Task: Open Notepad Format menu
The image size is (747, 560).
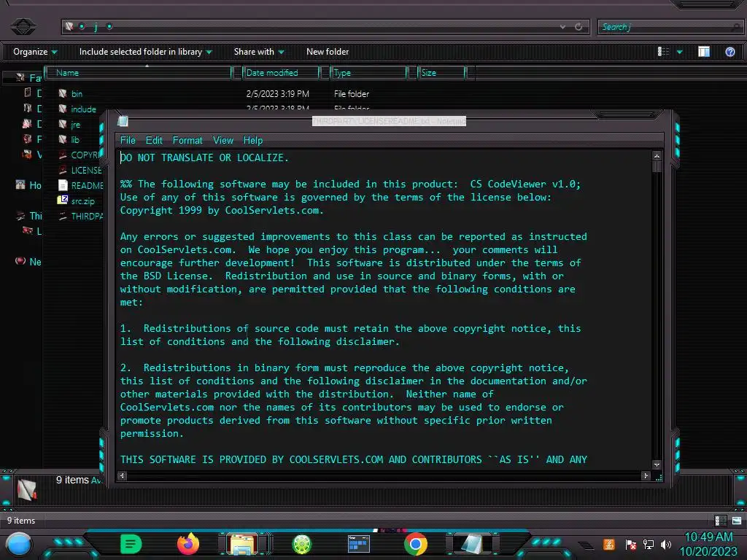Action: [187, 141]
